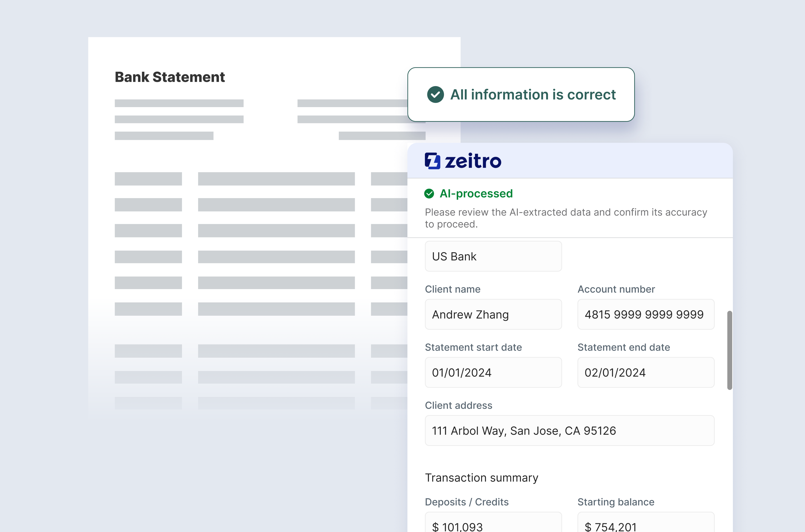Click the Transaction summary section heading

pyautogui.click(x=481, y=477)
